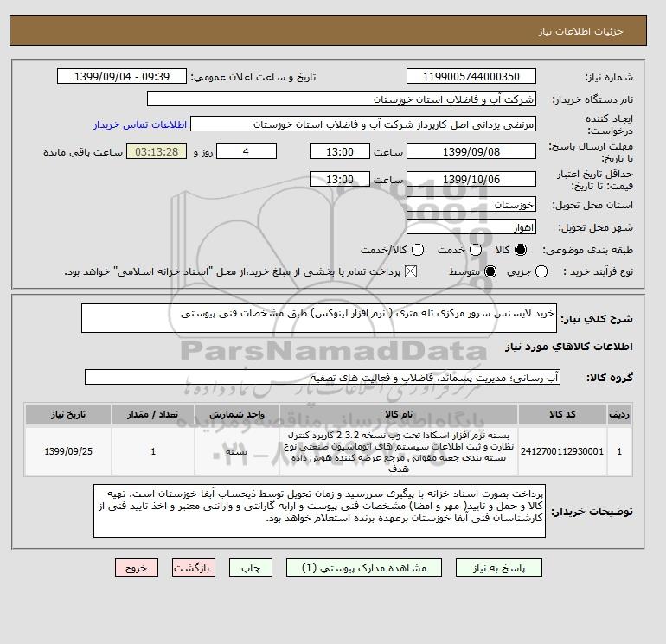The height and width of the screenshot is (644, 666).
Task: Click the توضیحات خریدار label
Action: pyautogui.click(x=592, y=512)
